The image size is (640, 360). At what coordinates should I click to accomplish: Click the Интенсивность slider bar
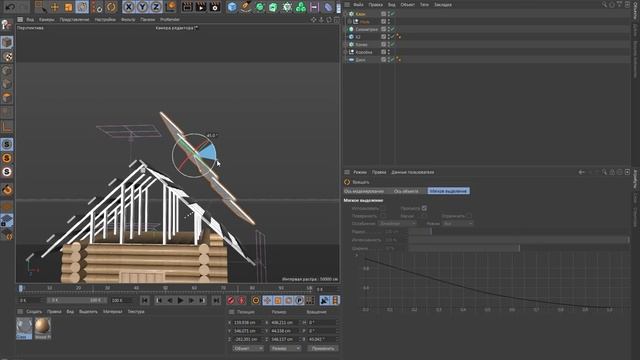pos(518,240)
